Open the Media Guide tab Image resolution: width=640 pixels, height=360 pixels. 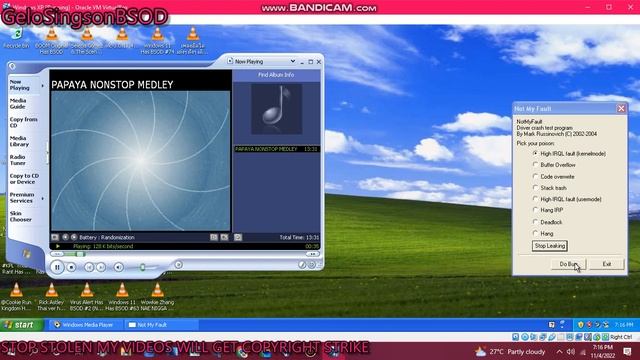[x=18, y=104]
